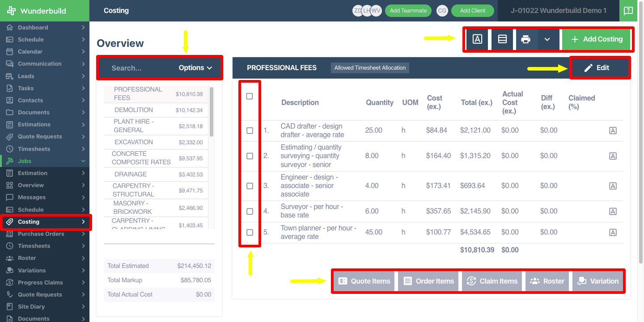
Task: Click the Jobs hammer icon
Action: [x=9, y=161]
